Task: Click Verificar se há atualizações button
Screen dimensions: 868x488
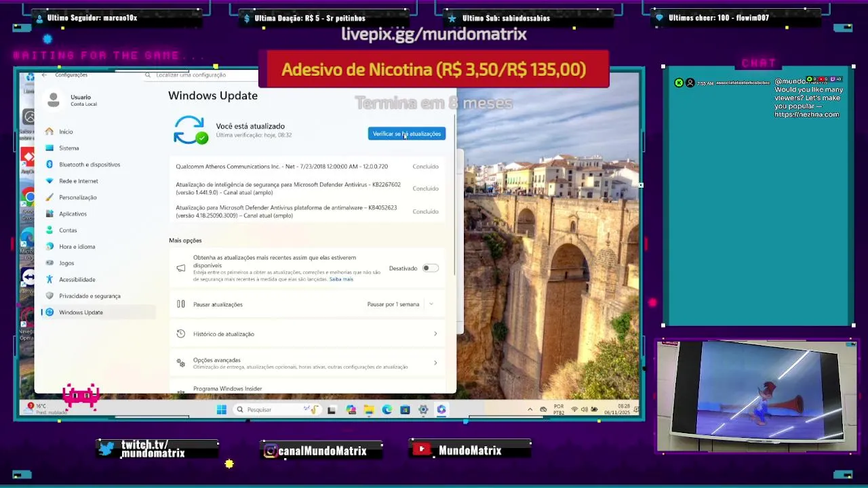Action: tap(407, 134)
